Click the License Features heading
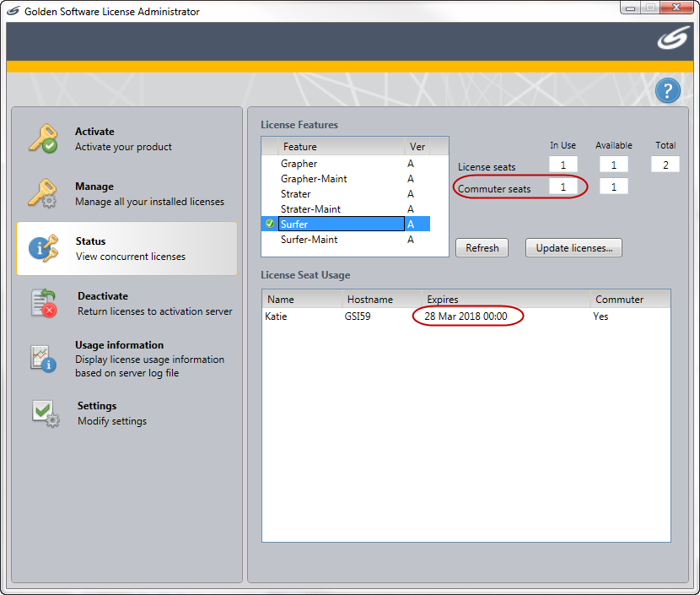700x595 pixels. click(x=299, y=125)
